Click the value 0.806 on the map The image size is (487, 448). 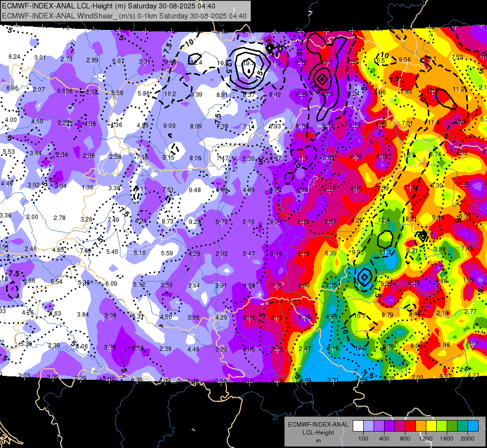coord(65,91)
